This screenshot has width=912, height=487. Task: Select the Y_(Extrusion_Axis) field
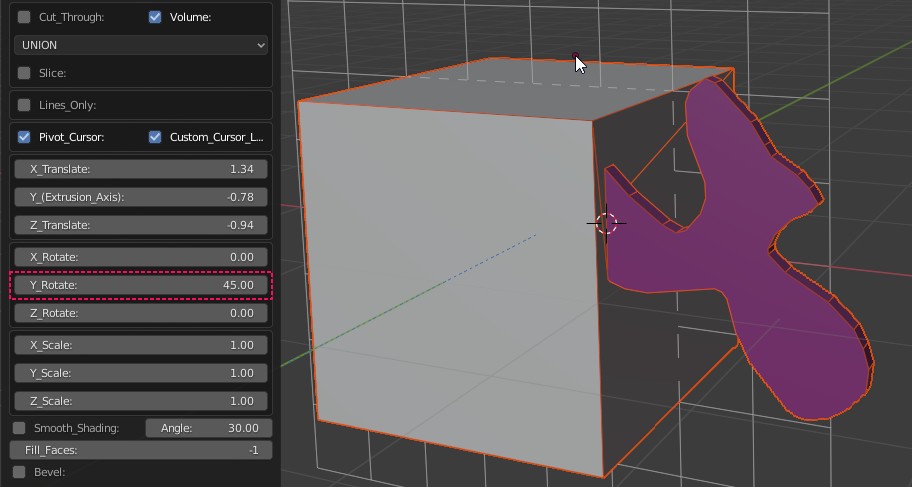141,197
